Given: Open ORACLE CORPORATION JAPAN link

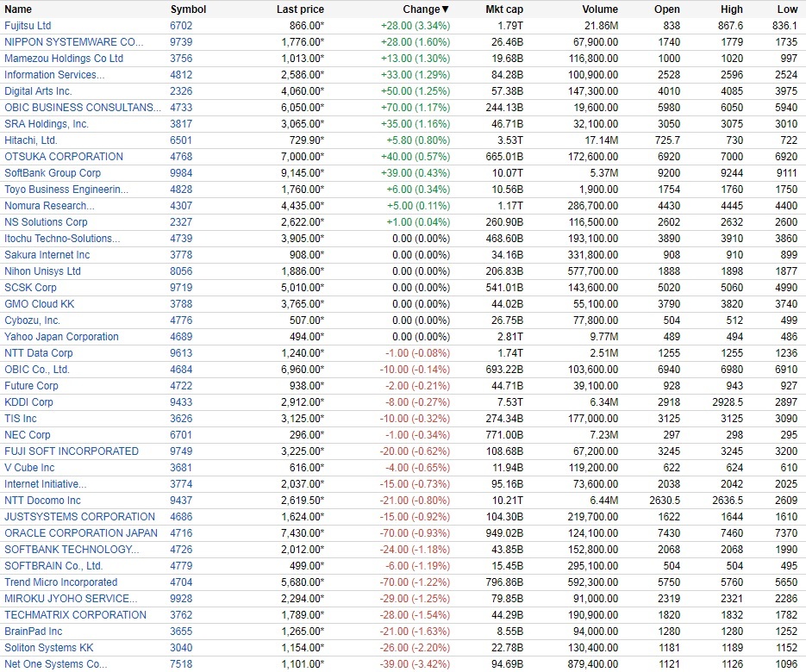Looking at the screenshot, I should (81, 533).
